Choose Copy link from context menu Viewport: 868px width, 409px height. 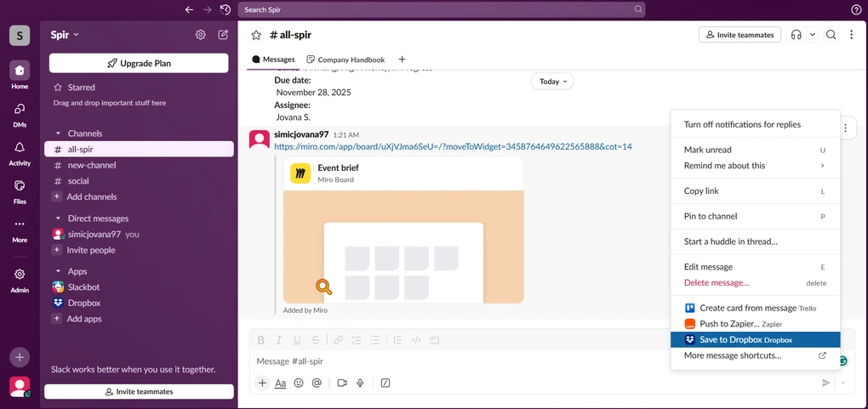coord(755,191)
